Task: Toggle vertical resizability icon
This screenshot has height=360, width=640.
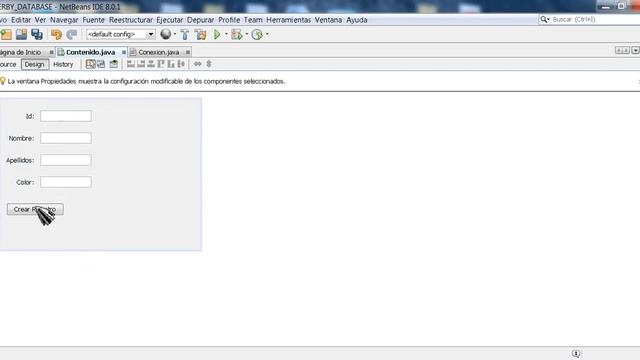Action: [209, 64]
